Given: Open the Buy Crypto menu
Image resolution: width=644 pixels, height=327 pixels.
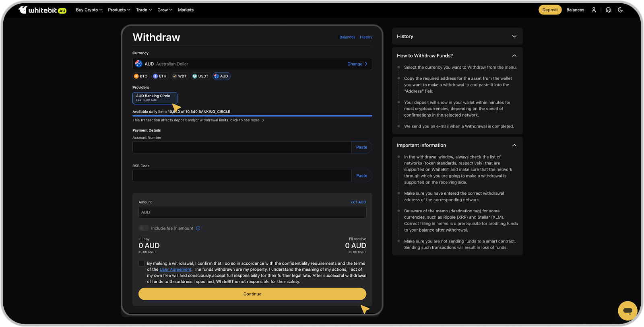Looking at the screenshot, I should (x=89, y=10).
